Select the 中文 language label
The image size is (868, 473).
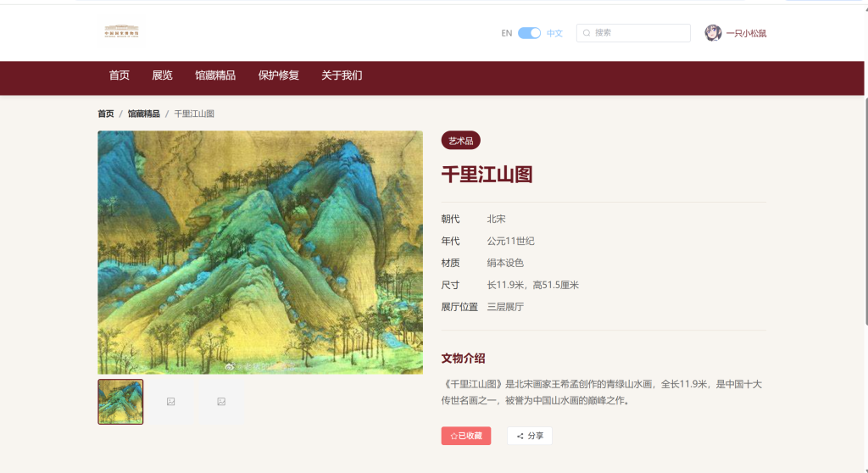[554, 33]
